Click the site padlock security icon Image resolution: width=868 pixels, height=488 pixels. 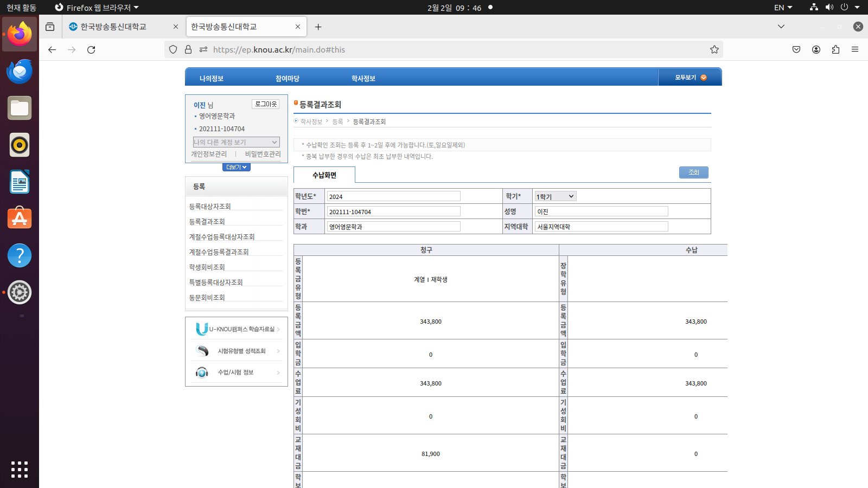tap(188, 50)
